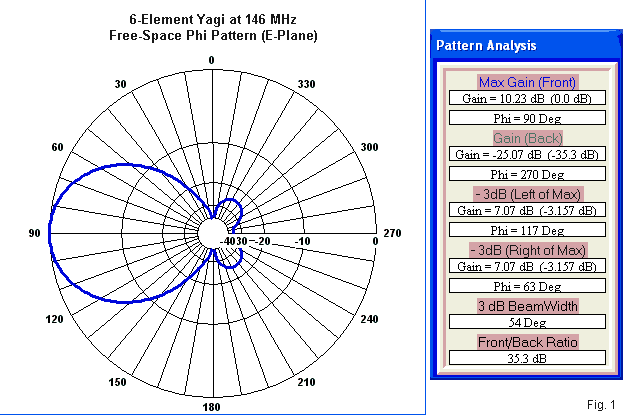The width and height of the screenshot is (625, 415).
Task: Click the Phi = 270 Deg field
Action: [x=527, y=175]
